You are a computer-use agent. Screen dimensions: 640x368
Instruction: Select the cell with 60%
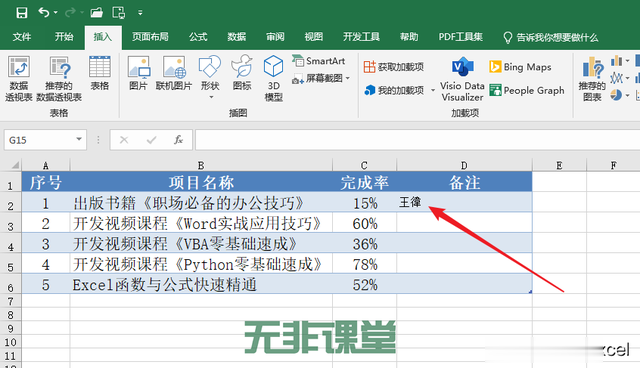click(364, 223)
